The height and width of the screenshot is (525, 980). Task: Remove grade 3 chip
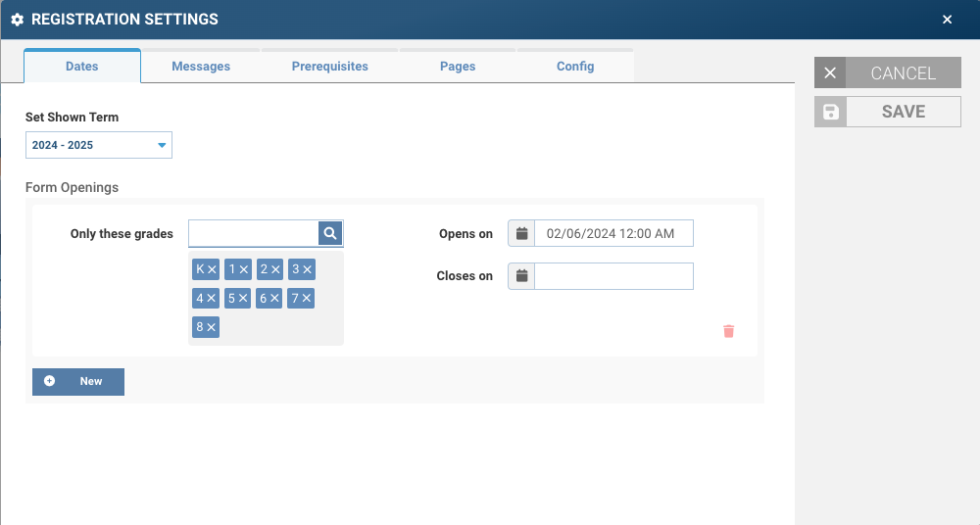click(x=308, y=269)
